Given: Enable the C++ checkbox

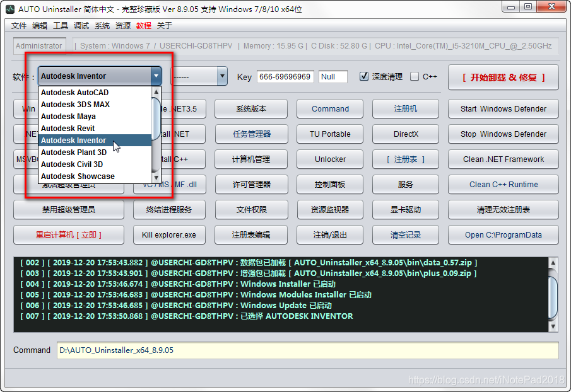Looking at the screenshot, I should 415,76.
